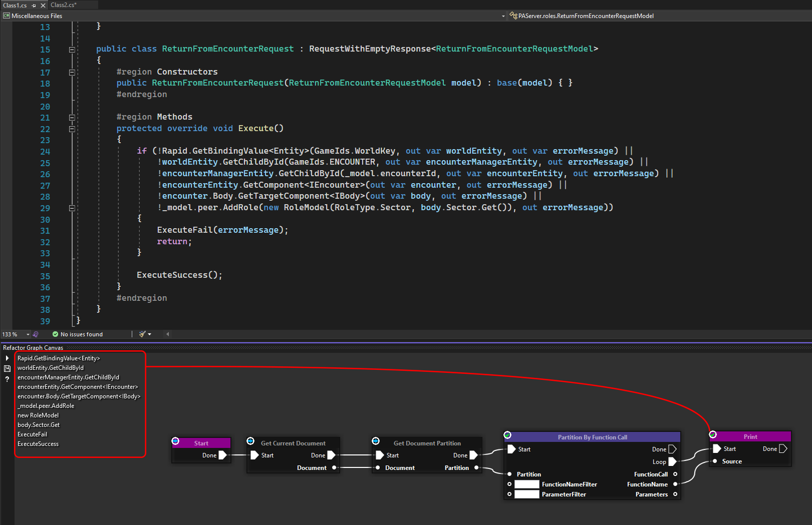Select body.Sector.Get in the list
This screenshot has width=812, height=525.
coord(39,425)
